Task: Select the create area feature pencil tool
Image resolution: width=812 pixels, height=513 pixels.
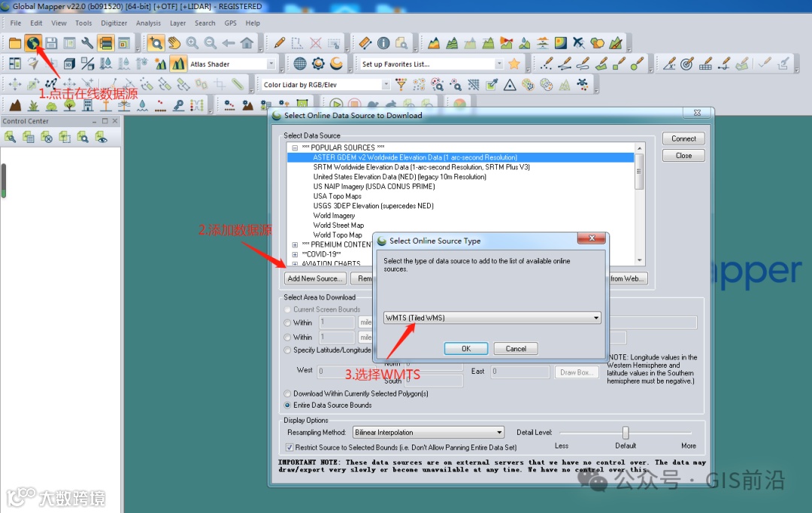Action: pyautogui.click(x=601, y=64)
